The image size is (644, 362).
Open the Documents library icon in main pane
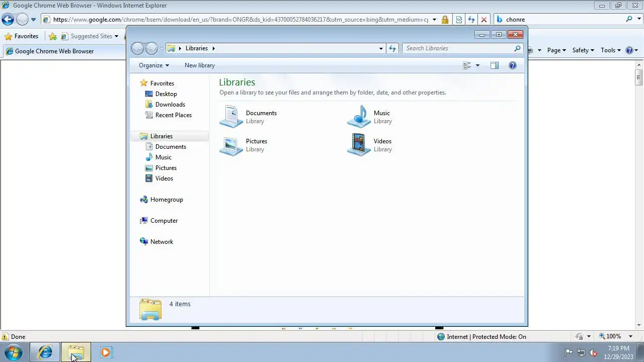click(231, 117)
